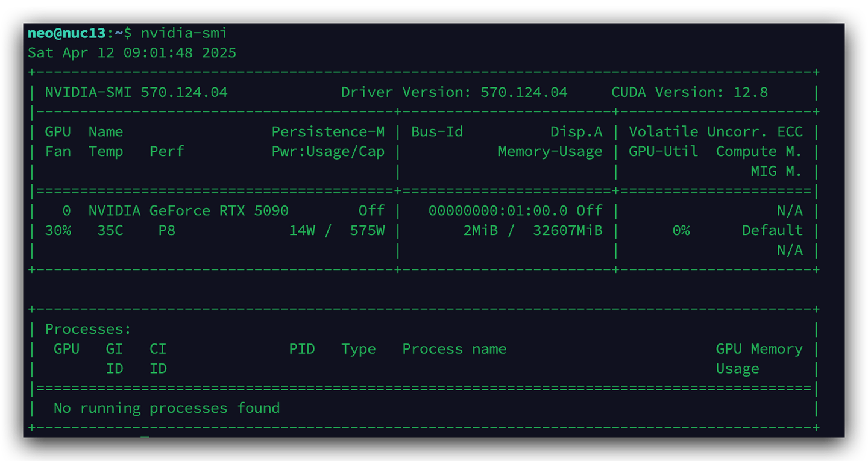Click the No running processes found message

pos(166,408)
